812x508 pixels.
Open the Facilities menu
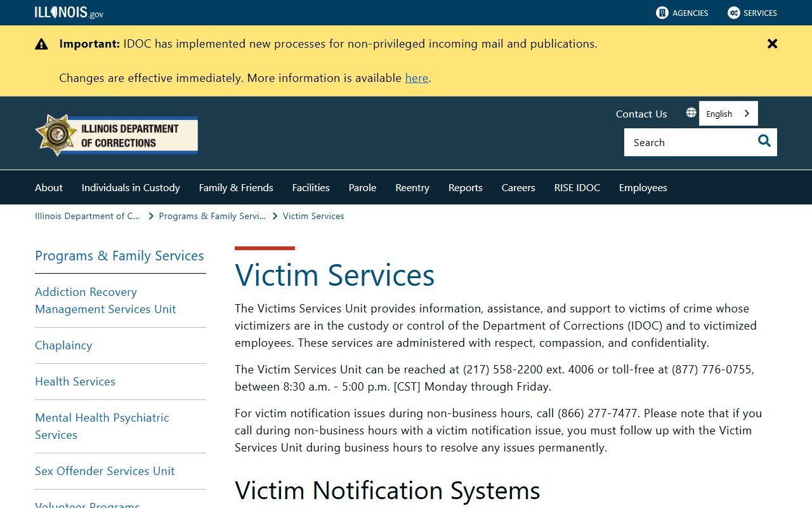click(311, 187)
